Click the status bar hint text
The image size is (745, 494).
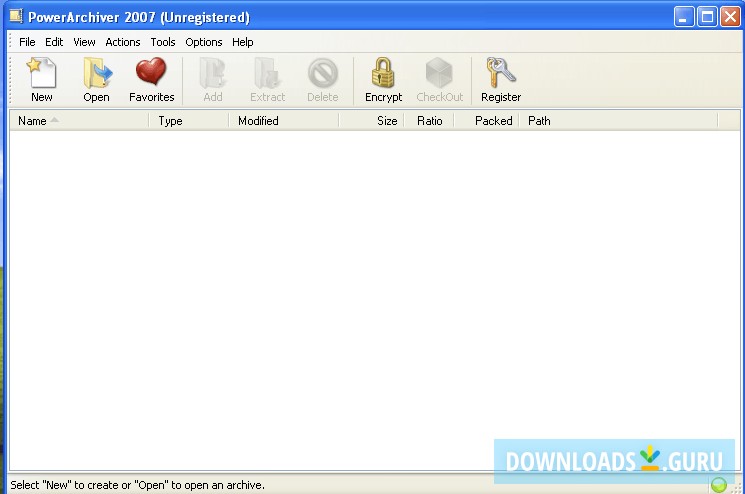[x=137, y=485]
